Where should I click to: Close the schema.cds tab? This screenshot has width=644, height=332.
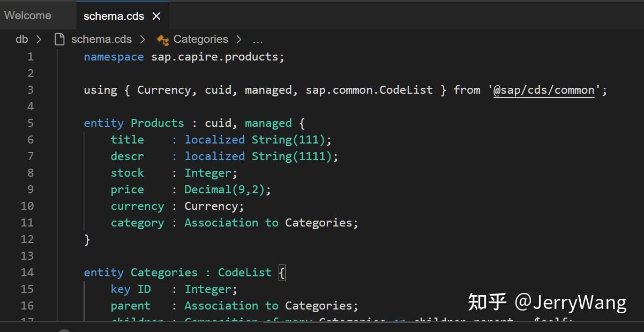click(x=156, y=16)
